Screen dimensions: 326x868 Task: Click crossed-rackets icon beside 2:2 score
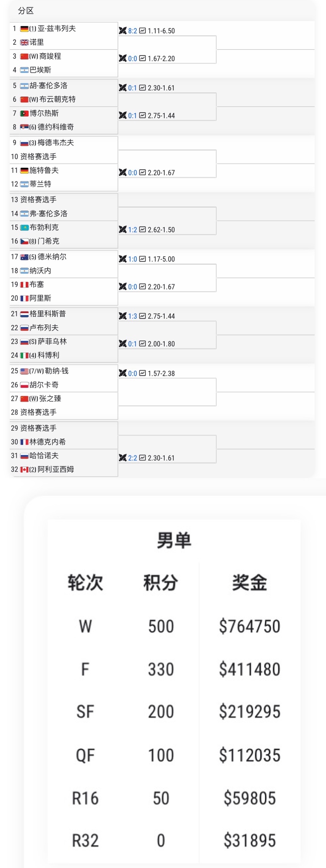coord(123,458)
